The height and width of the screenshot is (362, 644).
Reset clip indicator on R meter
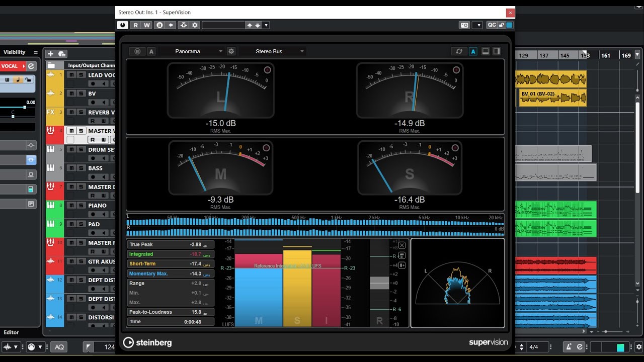pos(456,70)
